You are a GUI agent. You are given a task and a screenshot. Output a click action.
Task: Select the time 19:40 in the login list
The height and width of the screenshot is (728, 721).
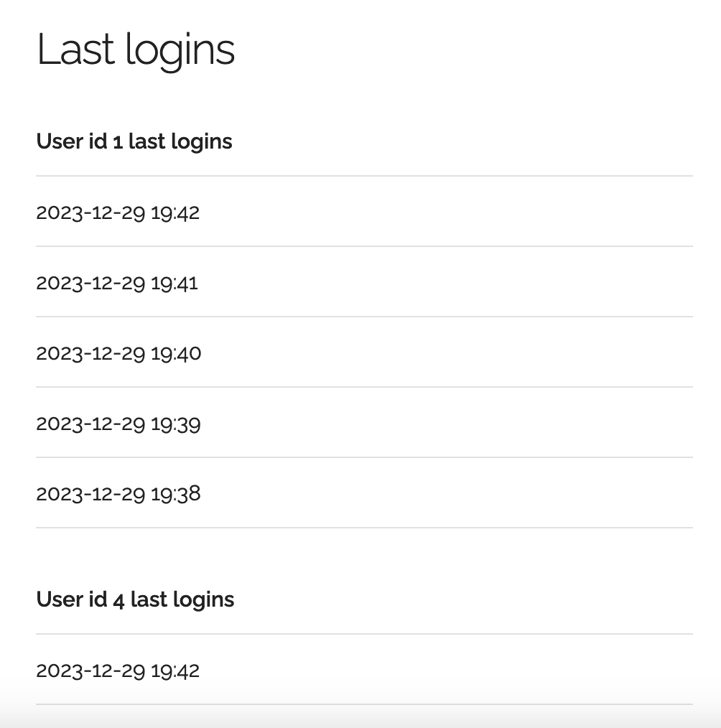[x=177, y=354]
